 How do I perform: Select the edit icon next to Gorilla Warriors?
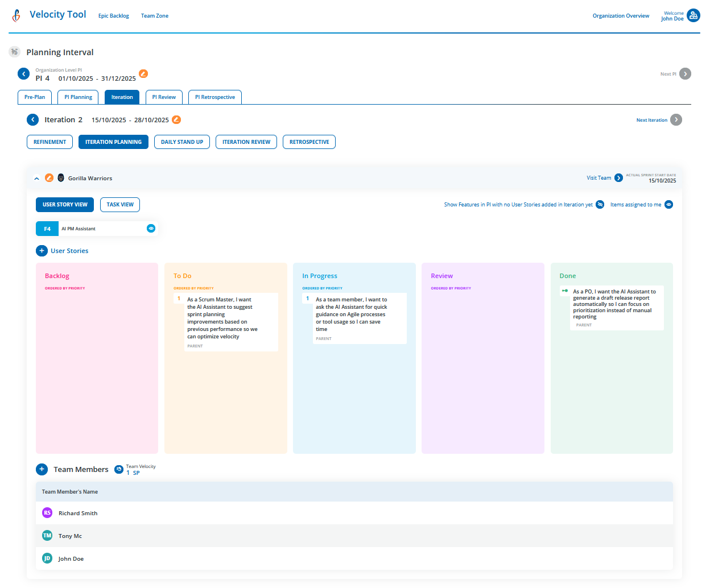click(49, 177)
